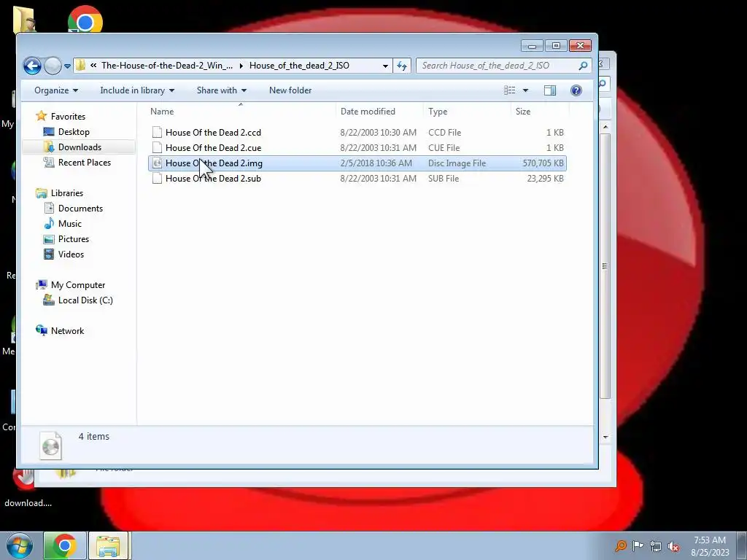
Task: Open the Windows Start menu
Action: click(20, 545)
